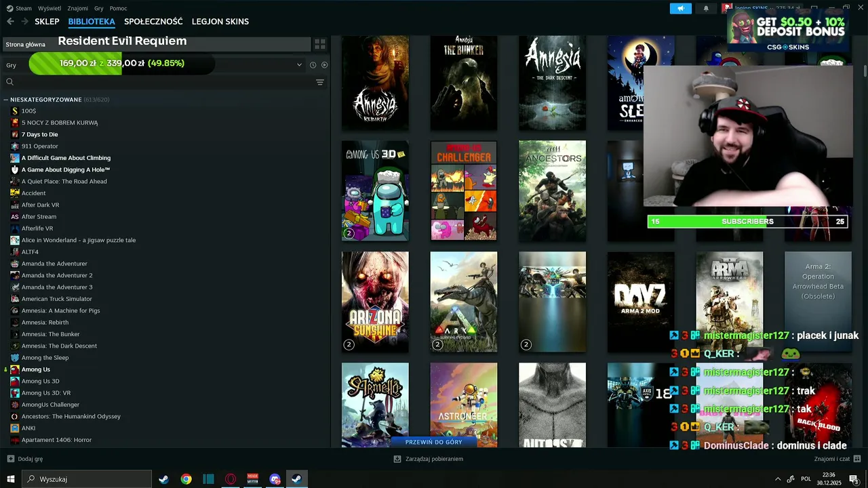Click PRZEWIŃ DO GÓRY button
The image size is (868, 488).
coord(434,442)
